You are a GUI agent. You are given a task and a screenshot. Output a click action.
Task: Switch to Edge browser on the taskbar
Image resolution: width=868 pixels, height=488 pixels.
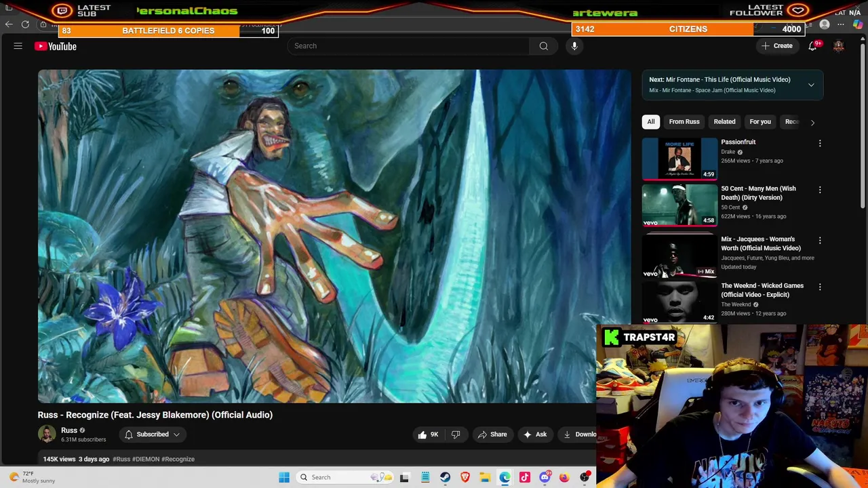pyautogui.click(x=505, y=477)
